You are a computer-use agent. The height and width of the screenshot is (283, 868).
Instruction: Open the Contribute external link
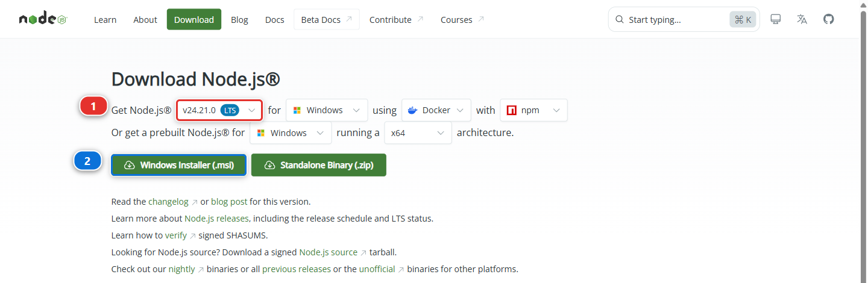[x=397, y=20]
